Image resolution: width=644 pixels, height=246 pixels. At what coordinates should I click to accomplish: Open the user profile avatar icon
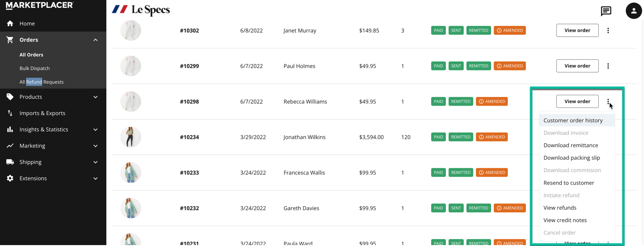click(634, 11)
